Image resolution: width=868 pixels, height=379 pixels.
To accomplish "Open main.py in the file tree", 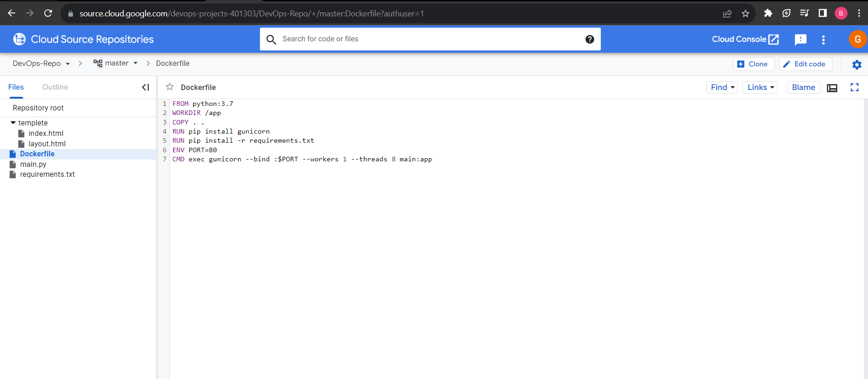I will (33, 164).
